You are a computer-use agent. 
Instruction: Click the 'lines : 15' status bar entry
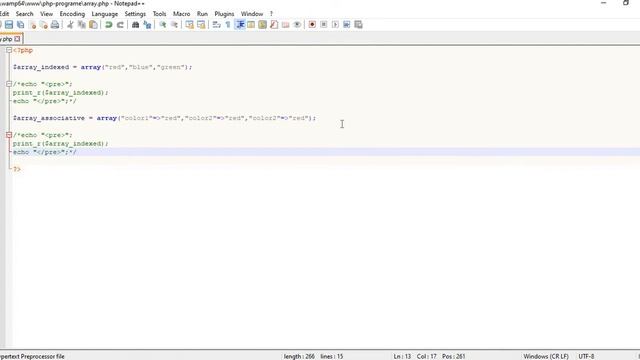click(332, 356)
